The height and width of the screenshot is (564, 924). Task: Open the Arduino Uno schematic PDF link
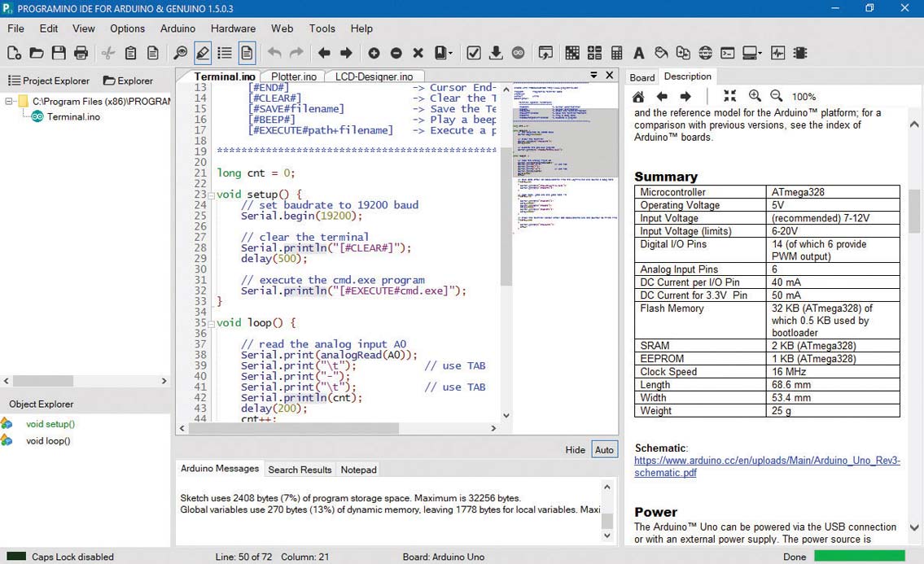click(767, 466)
